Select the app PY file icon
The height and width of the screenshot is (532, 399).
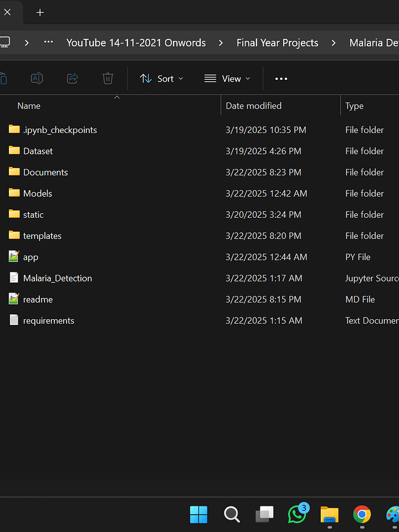point(14,257)
